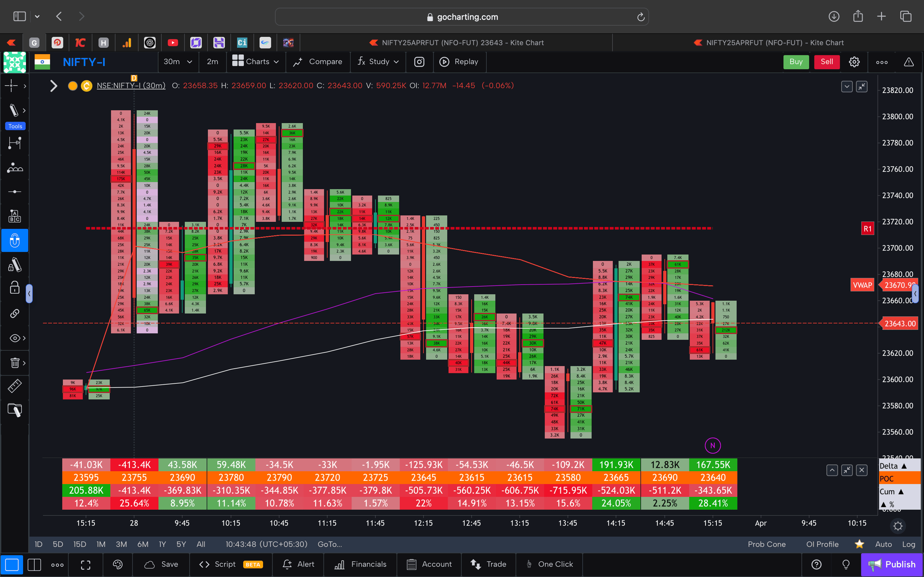Open the Charts type dropdown

click(256, 62)
